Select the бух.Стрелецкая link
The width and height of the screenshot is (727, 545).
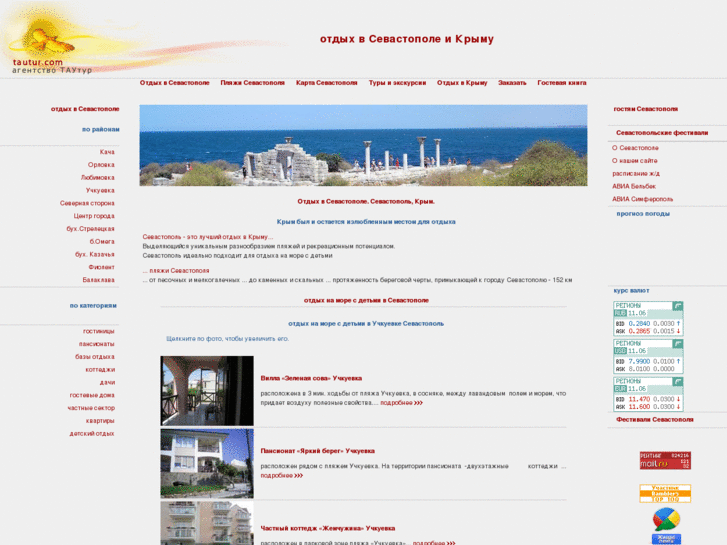tap(90, 229)
